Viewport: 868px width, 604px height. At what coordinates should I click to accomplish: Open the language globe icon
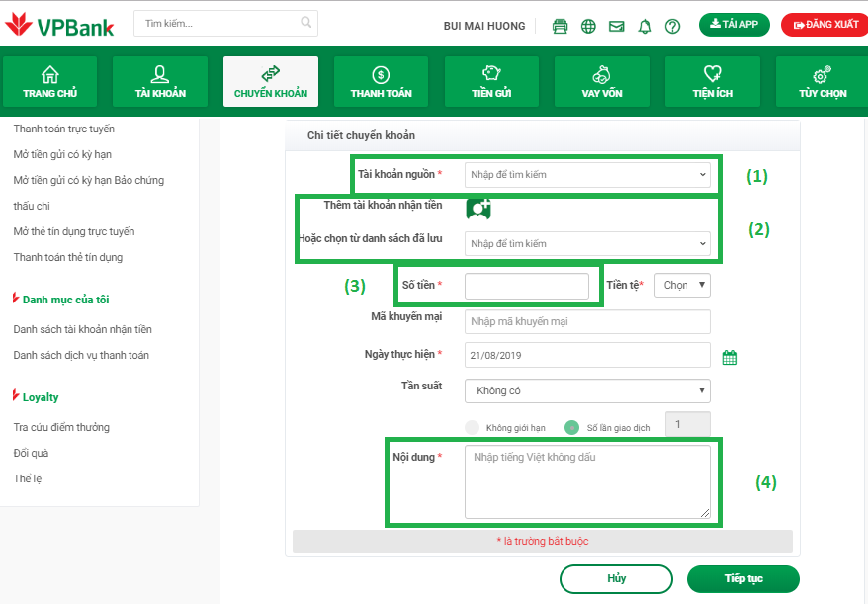588,26
